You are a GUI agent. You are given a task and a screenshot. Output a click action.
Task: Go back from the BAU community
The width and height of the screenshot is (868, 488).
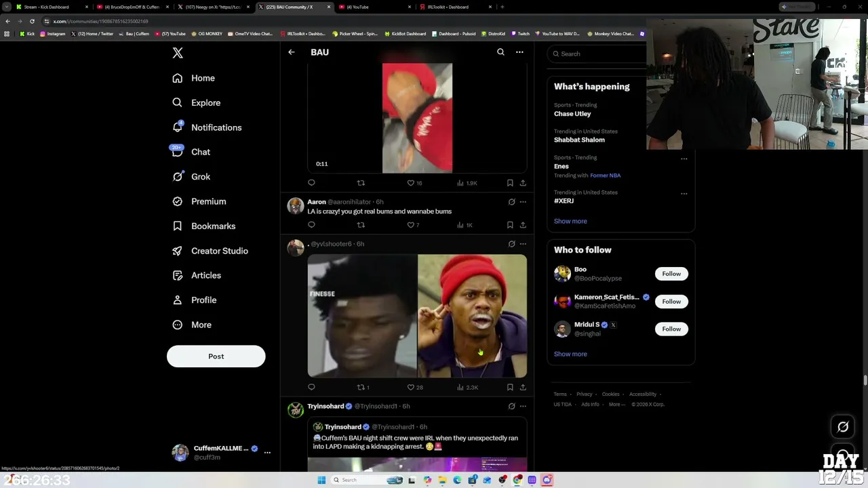click(292, 52)
